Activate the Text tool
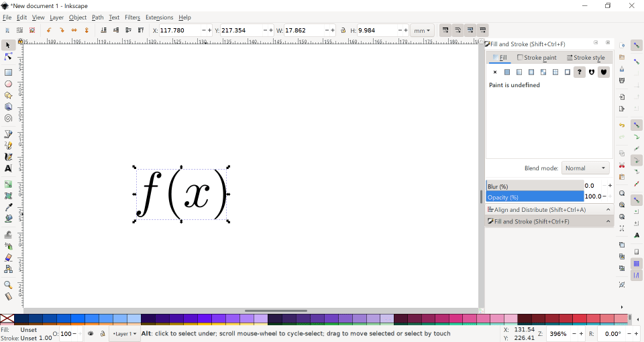The width and height of the screenshot is (644, 342). [x=8, y=168]
